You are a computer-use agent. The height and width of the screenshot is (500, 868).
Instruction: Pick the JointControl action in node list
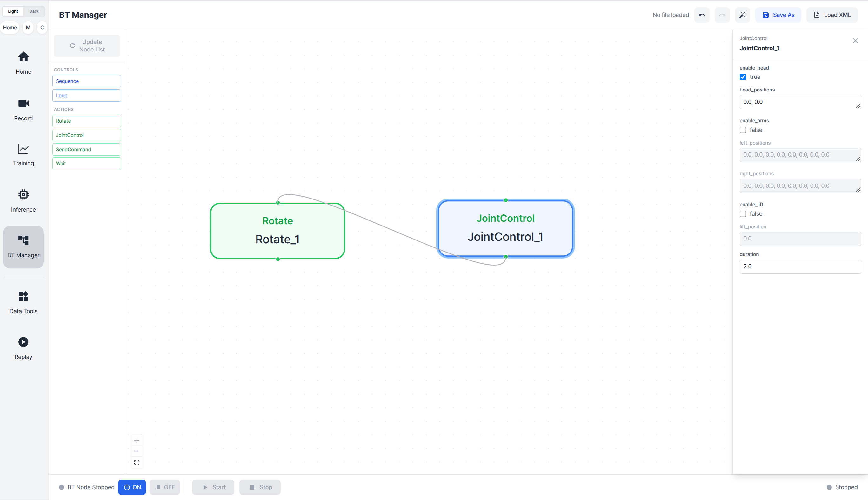(x=87, y=135)
